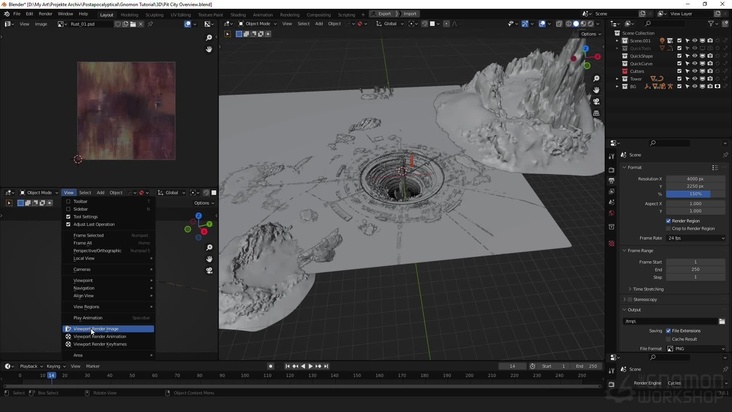Toggle the pin icon in Scene properties header
The width and height of the screenshot is (732, 412).
(725, 155)
